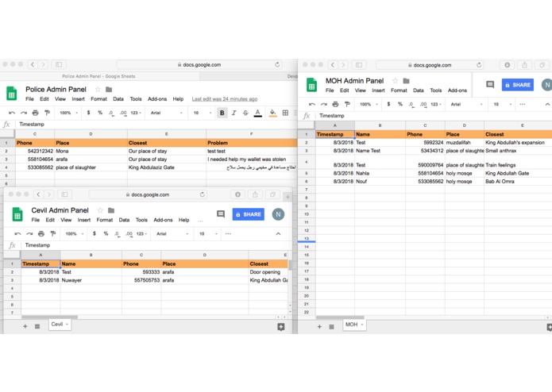Select 'King Abdullah Gate' cell in MOH panel
Screen dimensions: 552x392
coord(518,173)
